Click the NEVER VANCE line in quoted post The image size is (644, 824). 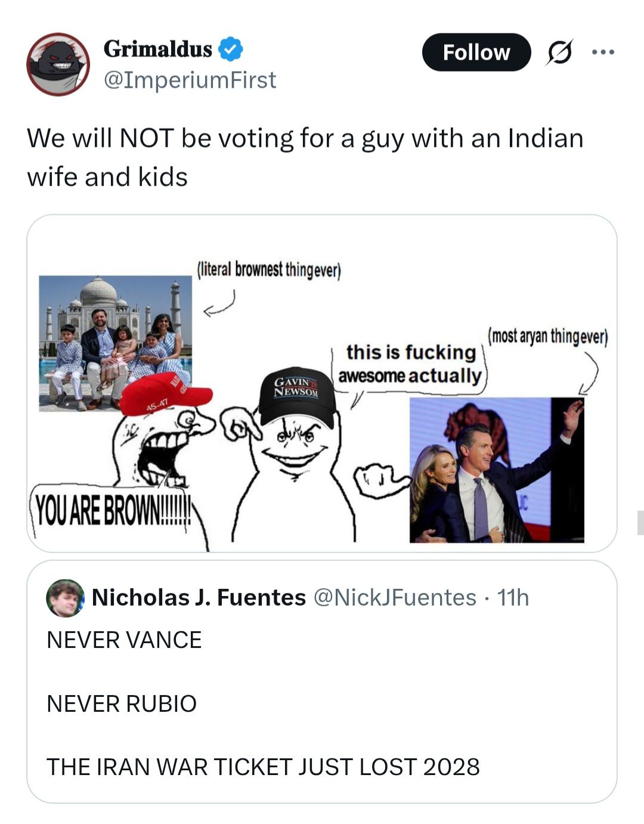point(124,640)
